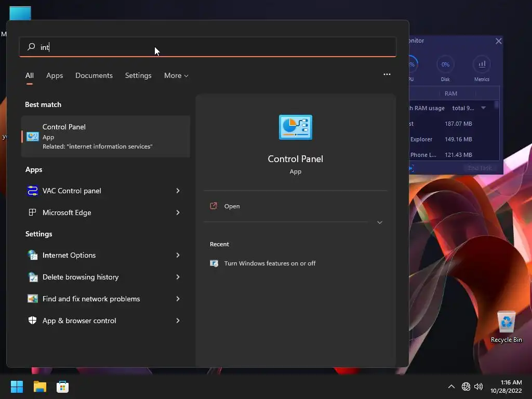This screenshot has height=399, width=532.
Task: Click Find and fix network problems icon
Action: tap(33, 299)
